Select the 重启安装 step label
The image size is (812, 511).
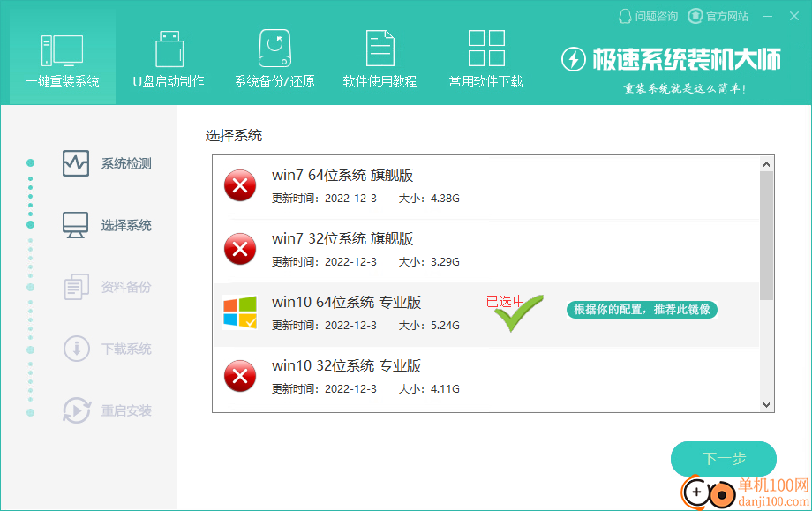pos(126,410)
